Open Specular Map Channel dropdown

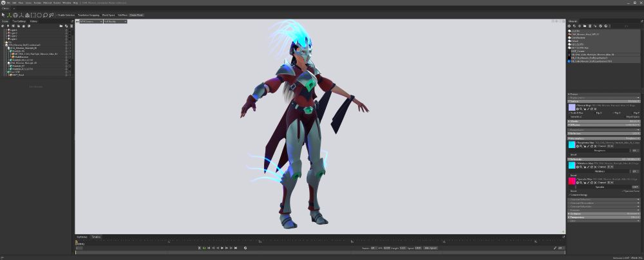click(611, 182)
